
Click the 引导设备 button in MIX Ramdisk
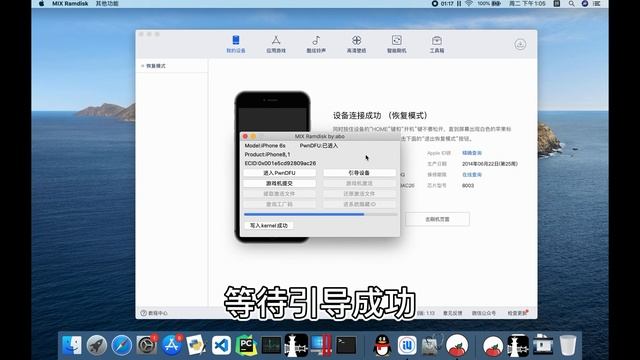tap(359, 173)
